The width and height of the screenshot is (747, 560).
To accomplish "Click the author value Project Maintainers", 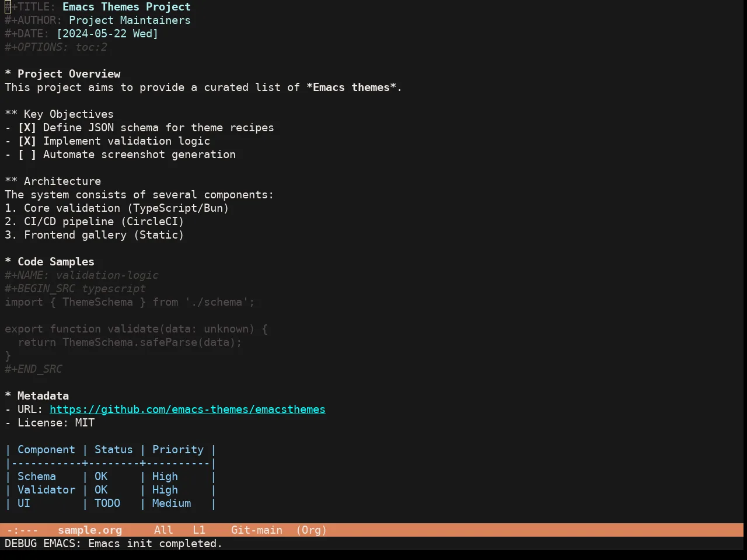I will (130, 20).
